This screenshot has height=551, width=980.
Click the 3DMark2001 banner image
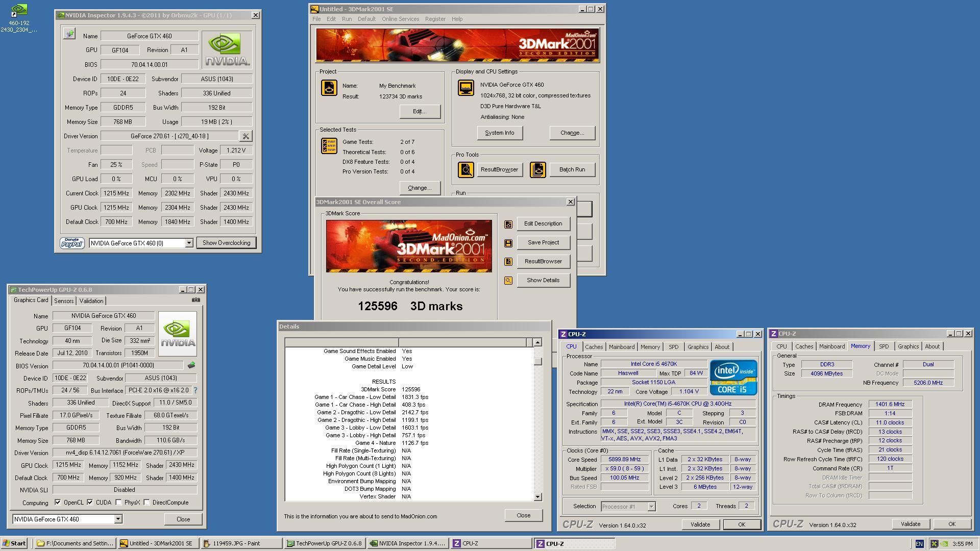point(457,45)
